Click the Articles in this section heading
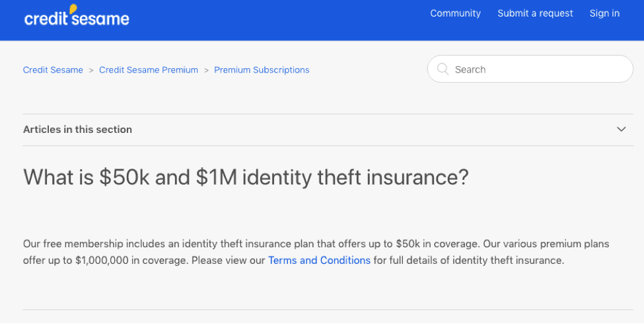Viewport: 644px width, 324px height. [78, 130]
